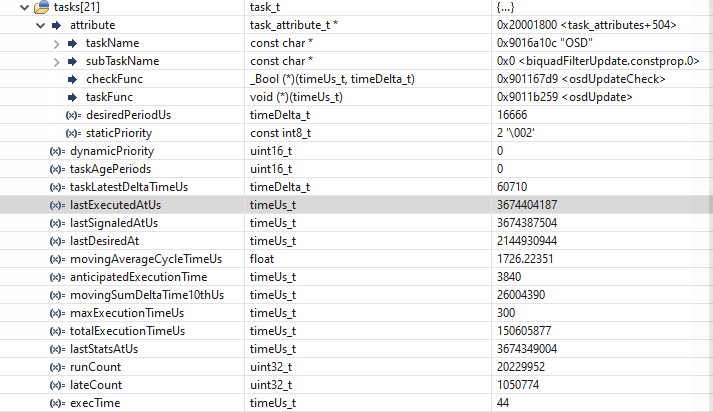Select the checkFunc row label
Image resolution: width=713 pixels, height=412 pixels.
[114, 79]
